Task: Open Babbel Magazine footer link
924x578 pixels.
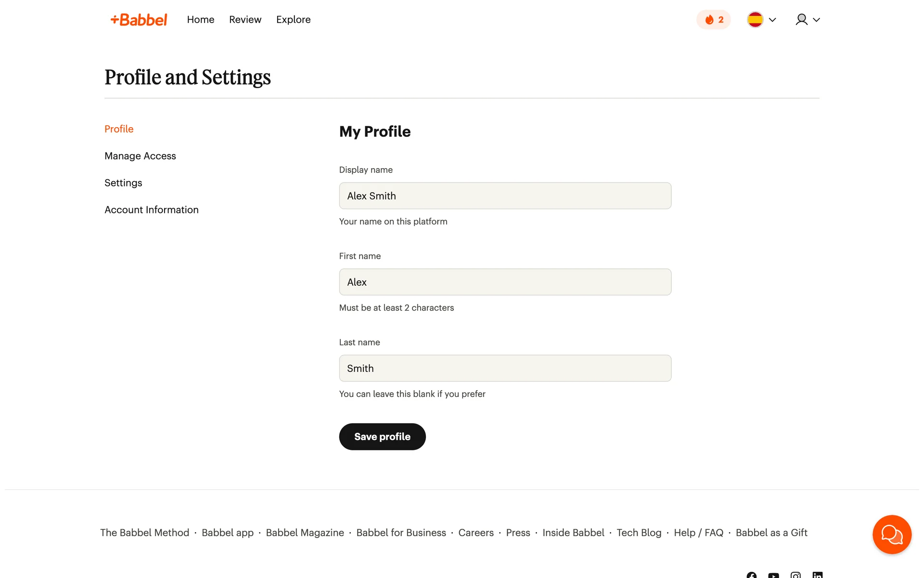Action: pos(305,533)
